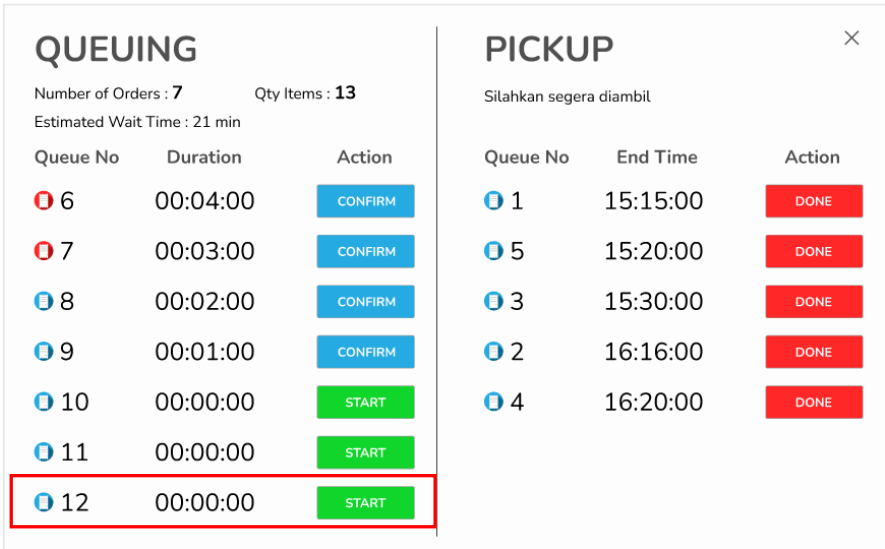Image resolution: width=885 pixels, height=549 pixels.
Task: Click the blue order icon beside queue 12
Action: [43, 502]
